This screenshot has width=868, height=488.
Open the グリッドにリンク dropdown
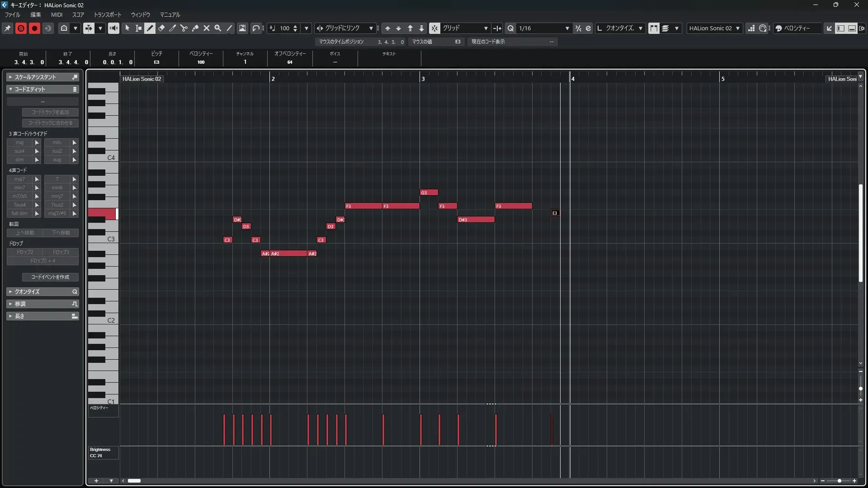click(x=371, y=28)
